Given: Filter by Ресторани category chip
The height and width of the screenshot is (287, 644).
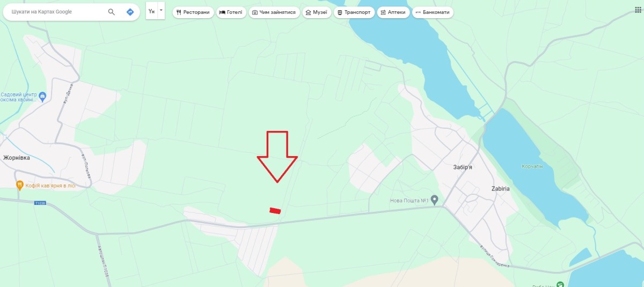Looking at the screenshot, I should click(x=193, y=12).
